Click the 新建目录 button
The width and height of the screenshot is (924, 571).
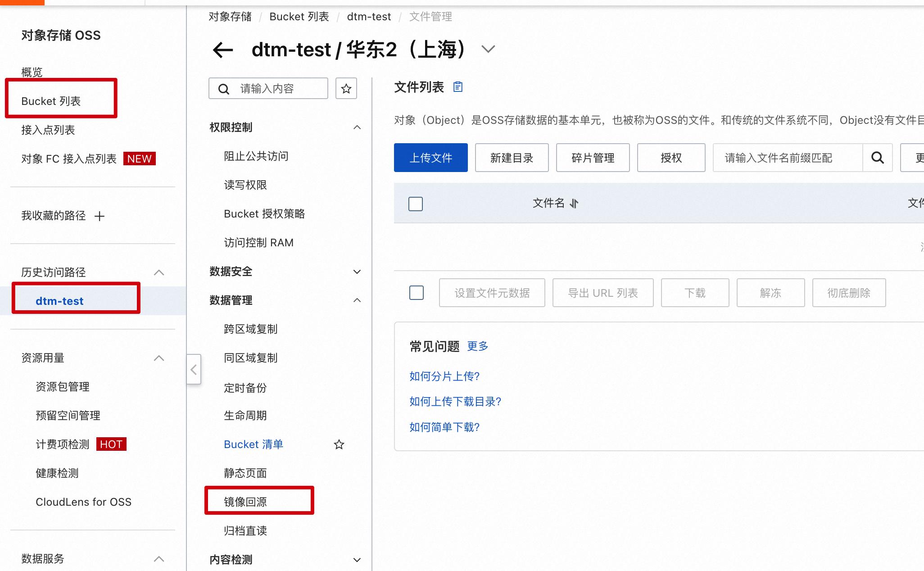(x=512, y=158)
